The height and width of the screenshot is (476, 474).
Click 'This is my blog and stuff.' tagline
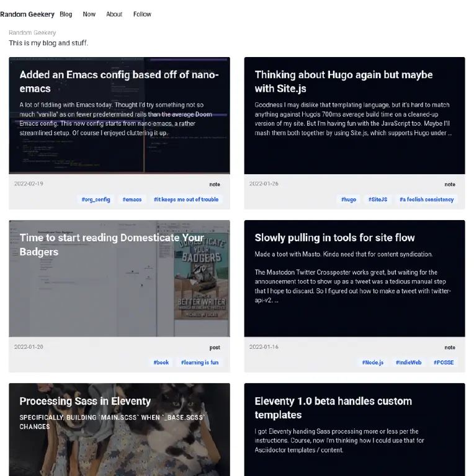[48, 43]
